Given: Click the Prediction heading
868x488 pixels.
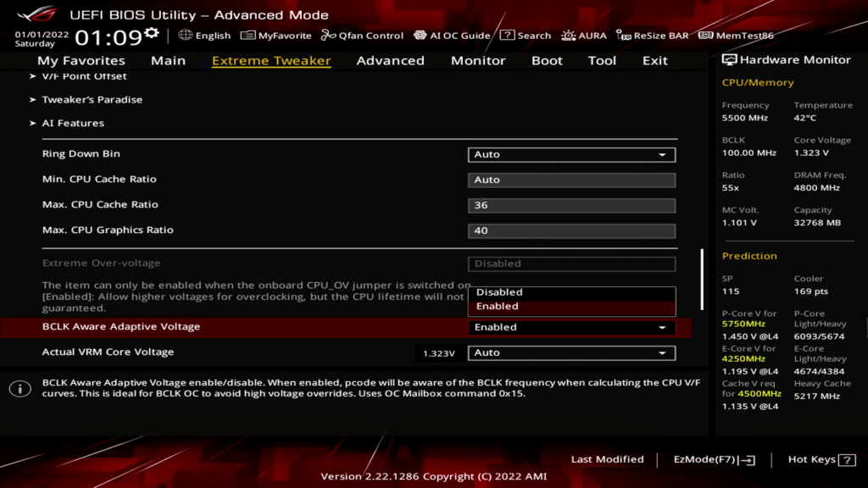Looking at the screenshot, I should point(749,256).
